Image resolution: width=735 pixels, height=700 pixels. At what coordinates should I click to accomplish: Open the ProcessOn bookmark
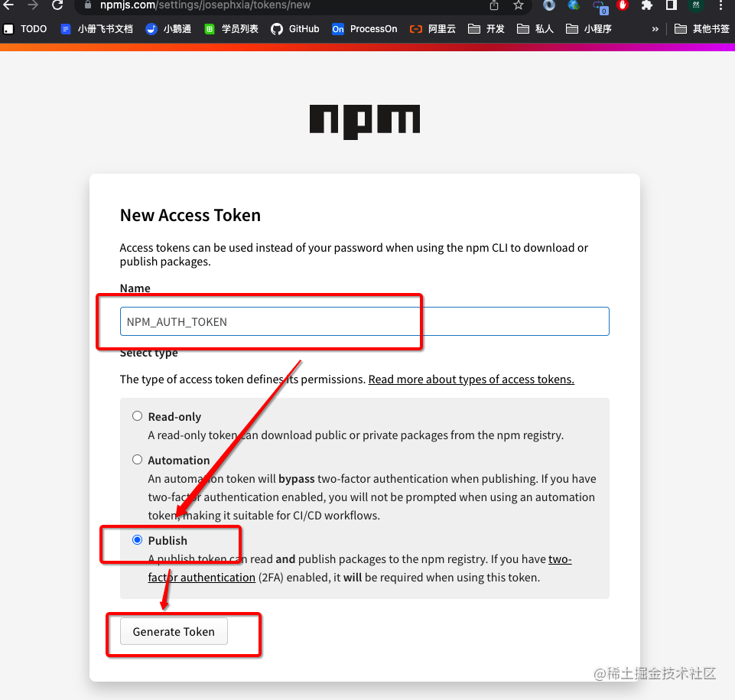click(364, 29)
